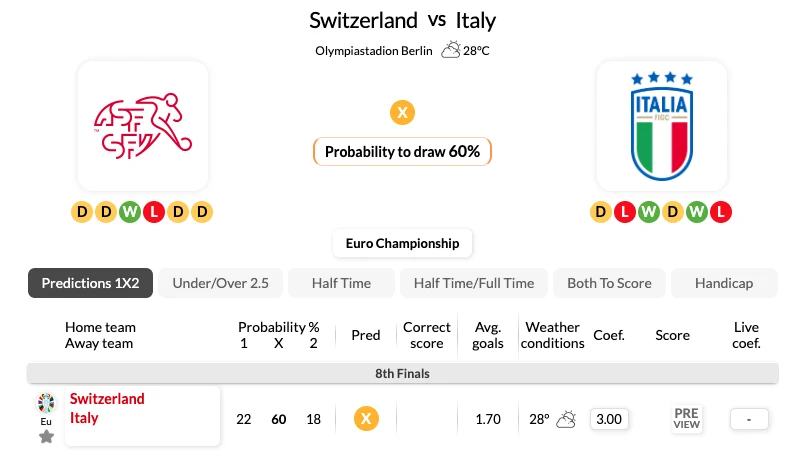This screenshot has width=800, height=450.
Task: Click Italy's last red L form badge
Action: point(721,212)
